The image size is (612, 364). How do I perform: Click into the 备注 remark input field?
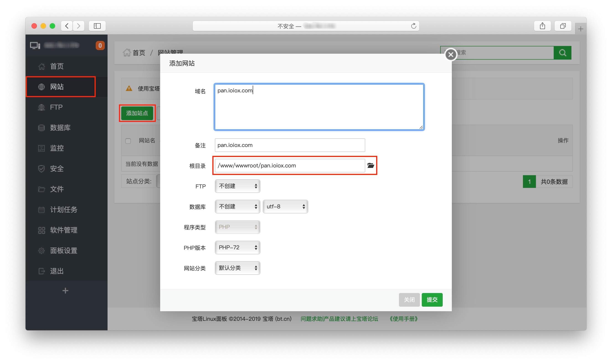[x=290, y=145]
